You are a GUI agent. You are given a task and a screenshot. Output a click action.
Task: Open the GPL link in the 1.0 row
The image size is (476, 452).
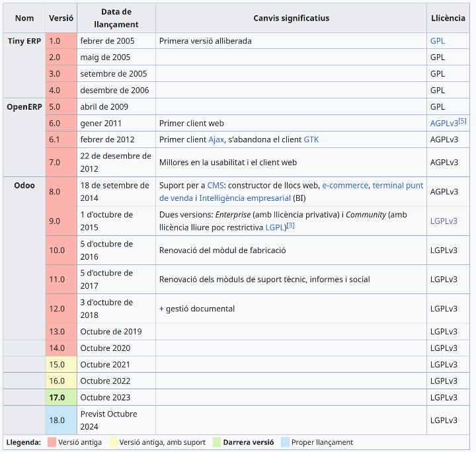pyautogui.click(x=438, y=41)
